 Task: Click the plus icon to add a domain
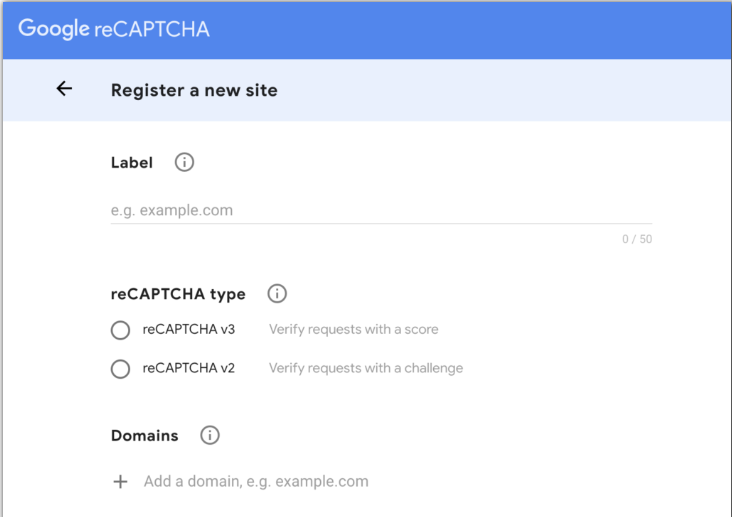(120, 481)
